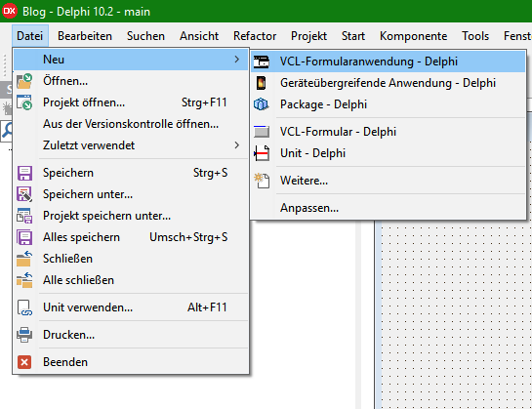Screen dimensions: 532x409
Task: Open the Bearbeiten menu
Action: coord(85,36)
